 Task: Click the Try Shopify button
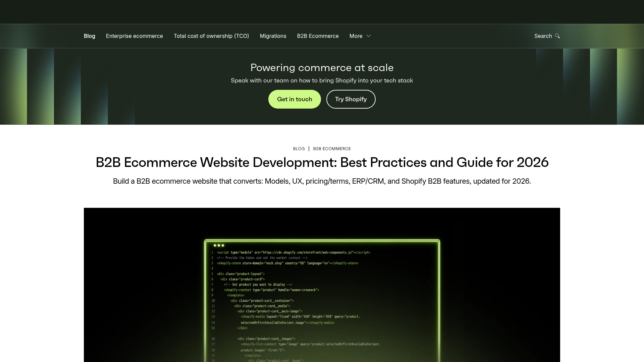(351, 99)
